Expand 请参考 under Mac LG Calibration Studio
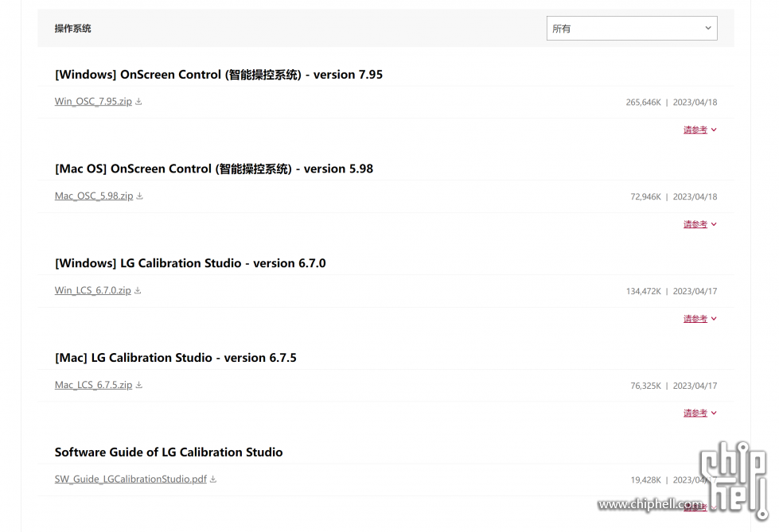 coord(700,413)
